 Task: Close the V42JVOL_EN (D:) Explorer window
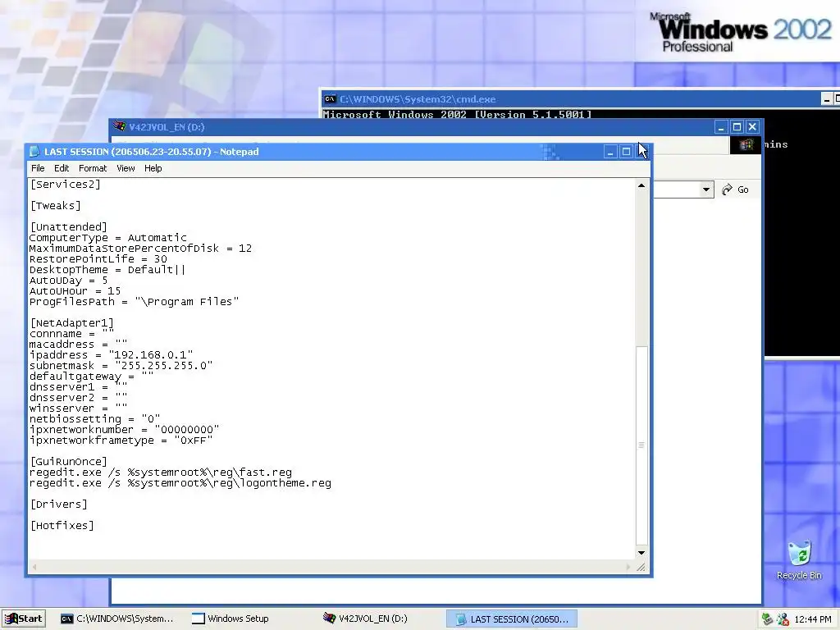[x=752, y=127]
